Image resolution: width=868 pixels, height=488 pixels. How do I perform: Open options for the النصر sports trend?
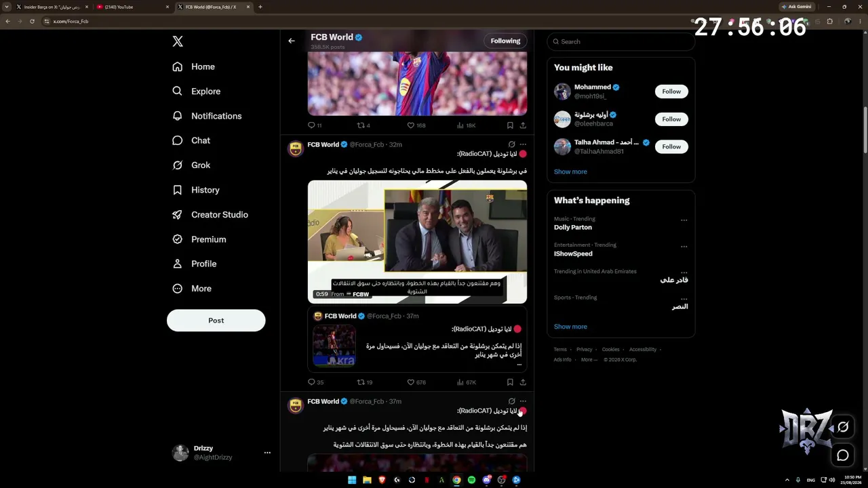(684, 299)
